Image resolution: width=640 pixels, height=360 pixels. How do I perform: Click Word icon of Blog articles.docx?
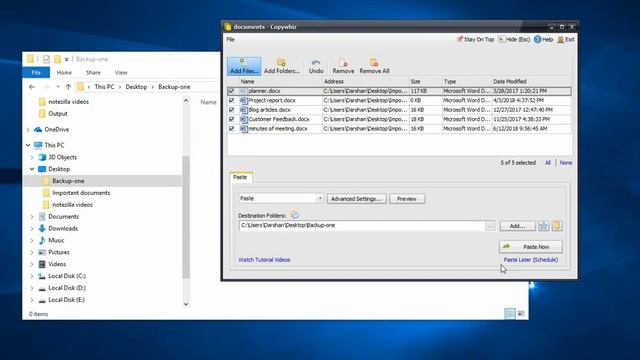(x=244, y=110)
